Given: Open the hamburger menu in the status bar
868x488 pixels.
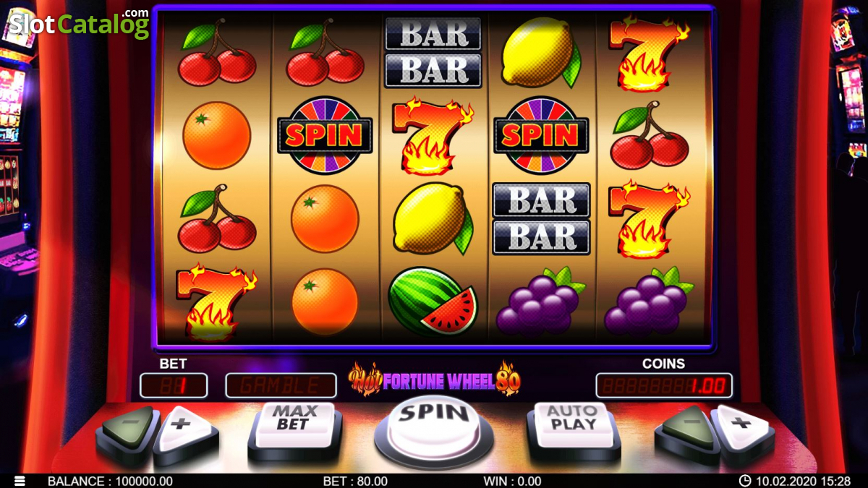Looking at the screenshot, I should pyautogui.click(x=20, y=481).
